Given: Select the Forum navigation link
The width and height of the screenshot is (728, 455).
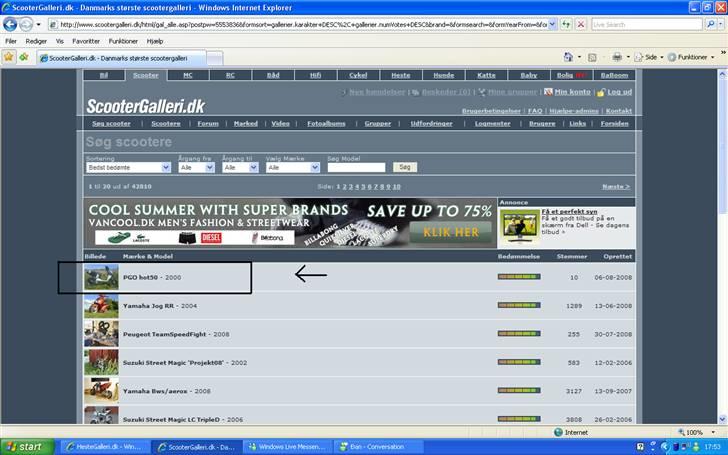Looking at the screenshot, I should pos(208,124).
